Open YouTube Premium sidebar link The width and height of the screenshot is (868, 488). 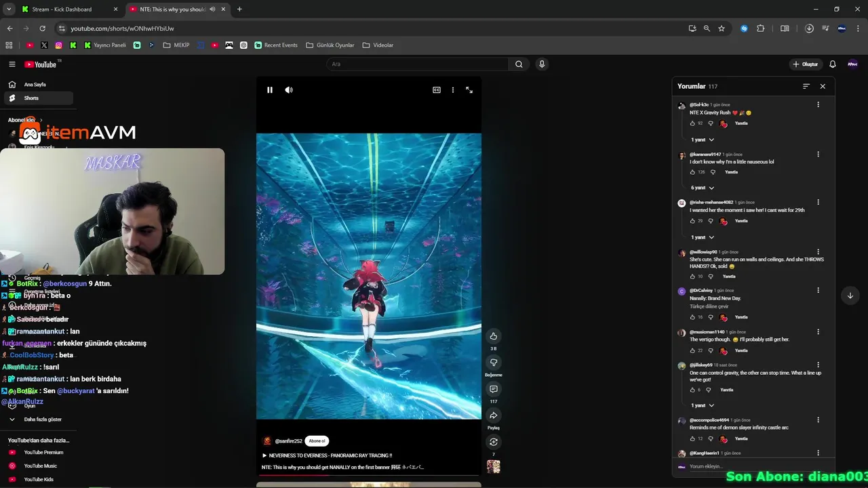coord(37,452)
